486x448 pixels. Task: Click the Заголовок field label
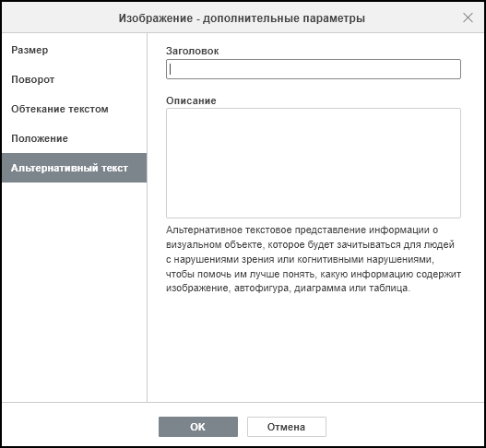coord(192,51)
